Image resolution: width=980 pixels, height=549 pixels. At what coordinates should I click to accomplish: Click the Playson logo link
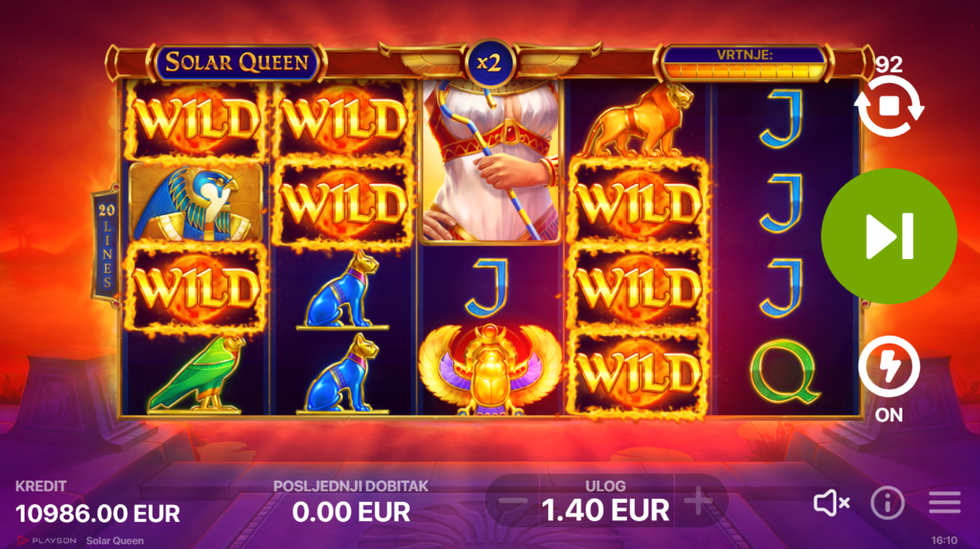47,541
